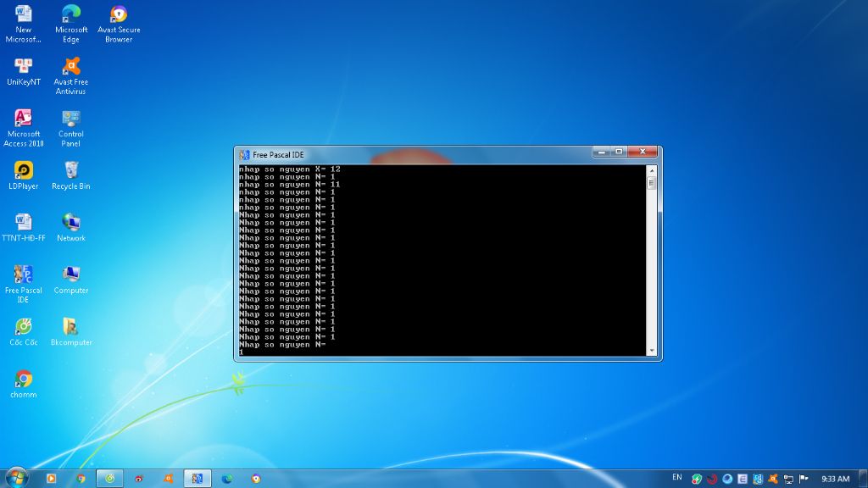
Task: Minimize the Free Pascal IDE window
Action: tap(601, 152)
